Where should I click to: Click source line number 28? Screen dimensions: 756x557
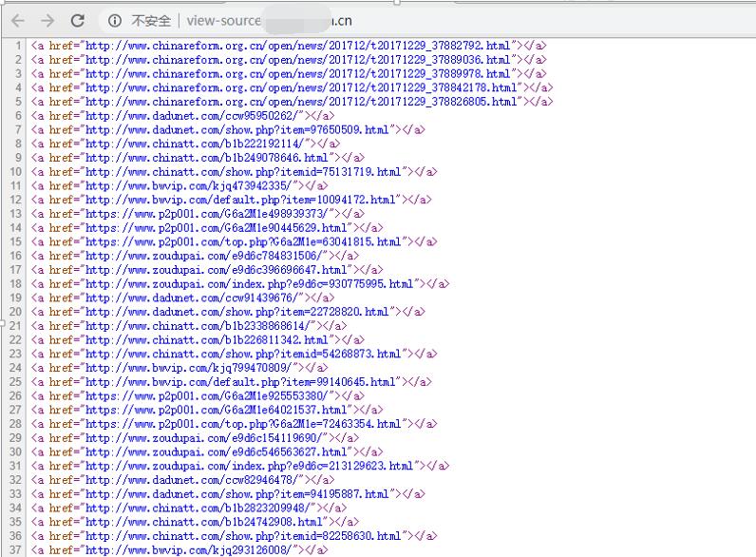(x=16, y=424)
